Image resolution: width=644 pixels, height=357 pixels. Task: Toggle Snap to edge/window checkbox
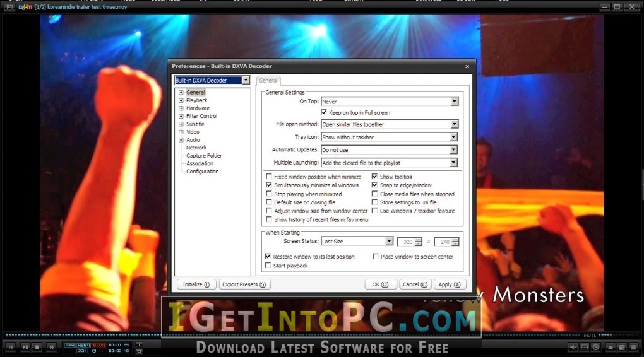tap(374, 185)
